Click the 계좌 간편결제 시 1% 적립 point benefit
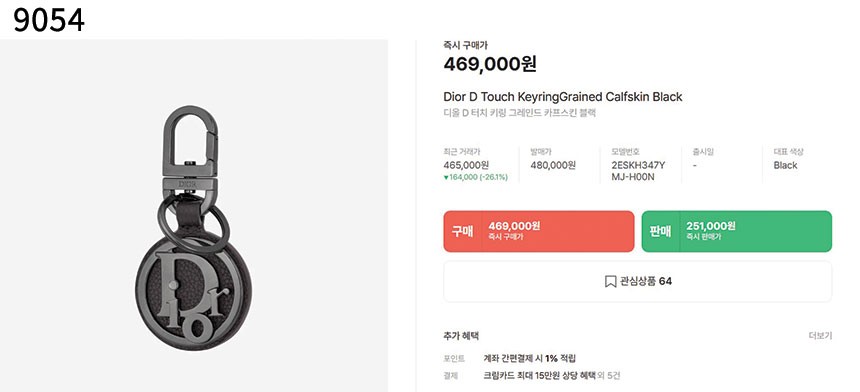 click(x=530, y=359)
